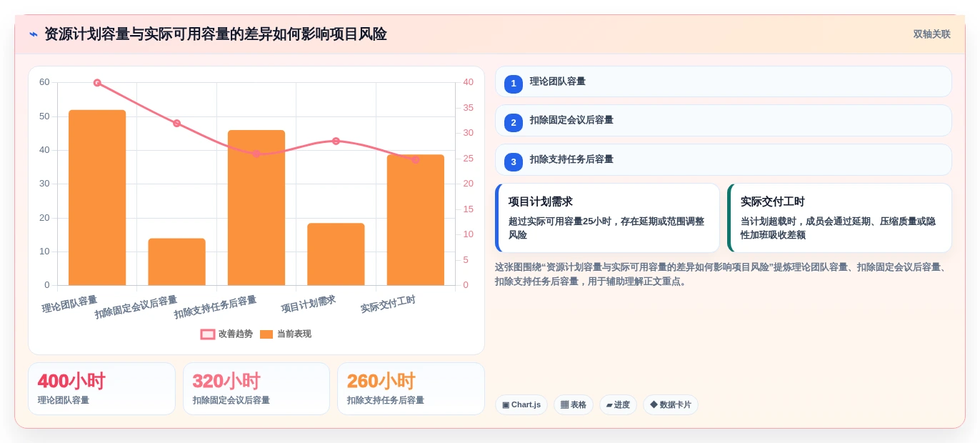Viewport: 980px width, 443px height.
Task: Click the x-axis label 实际交付工时
Action: 388,304
